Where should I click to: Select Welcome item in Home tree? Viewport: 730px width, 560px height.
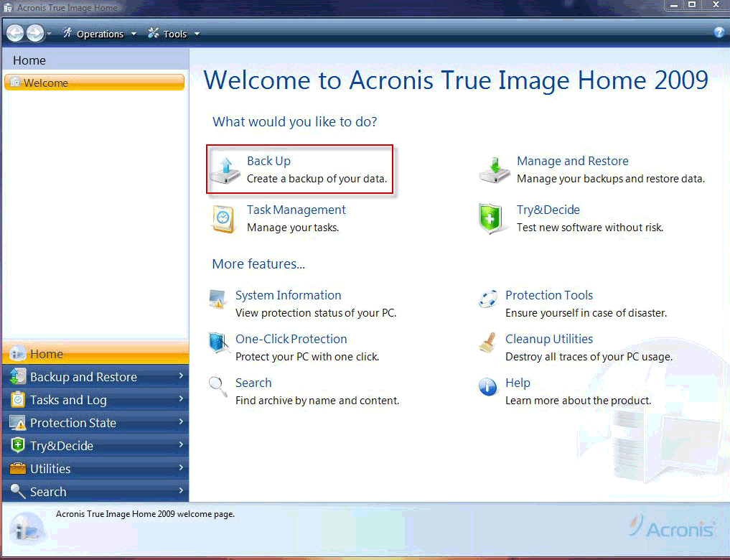point(46,83)
